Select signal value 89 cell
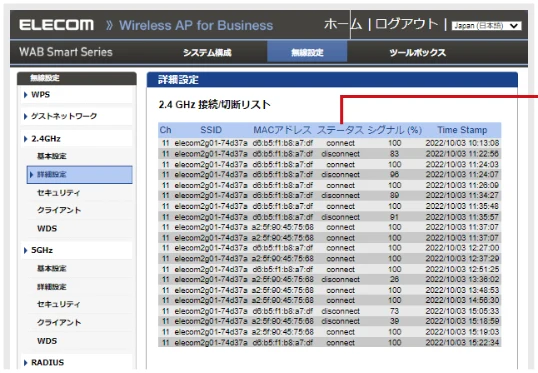The height and width of the screenshot is (373, 538). 394,195
